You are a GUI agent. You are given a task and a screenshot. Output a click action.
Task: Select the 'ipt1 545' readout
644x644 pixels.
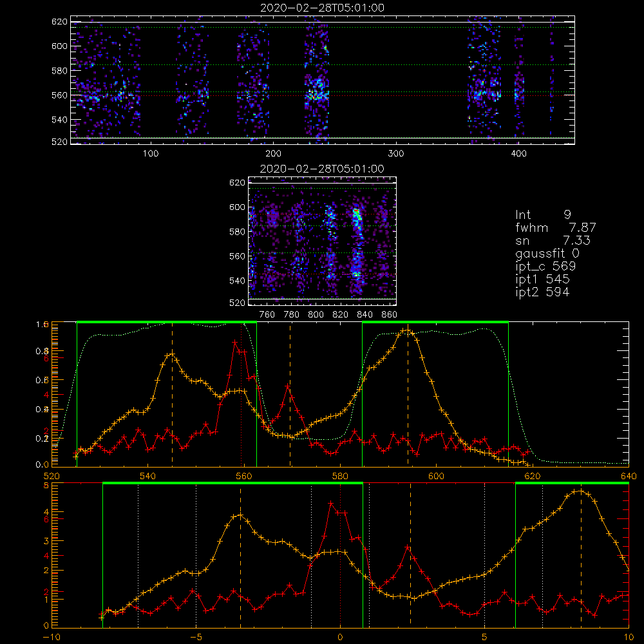(x=542, y=279)
